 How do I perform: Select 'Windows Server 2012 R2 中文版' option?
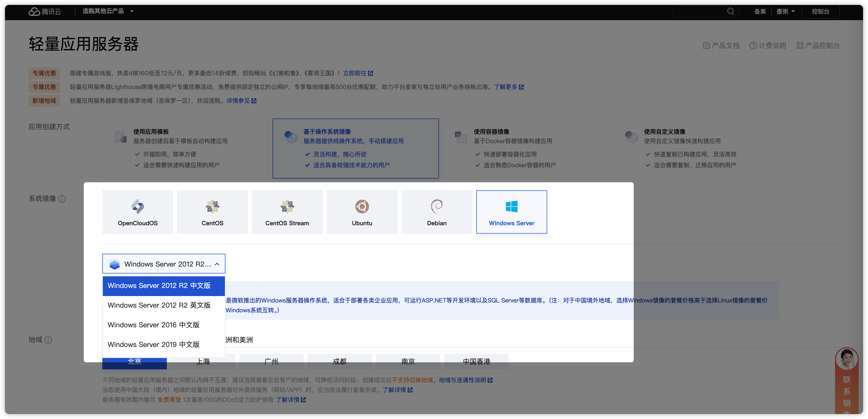pos(164,286)
